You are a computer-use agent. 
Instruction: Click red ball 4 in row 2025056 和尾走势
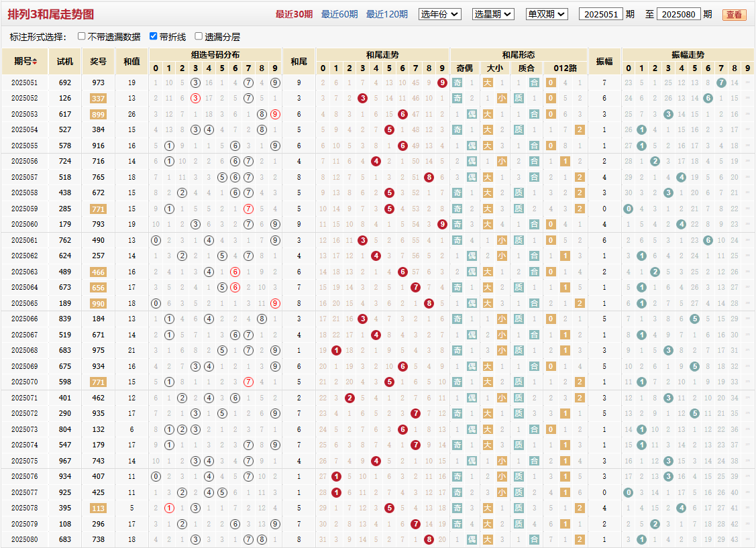pos(376,161)
